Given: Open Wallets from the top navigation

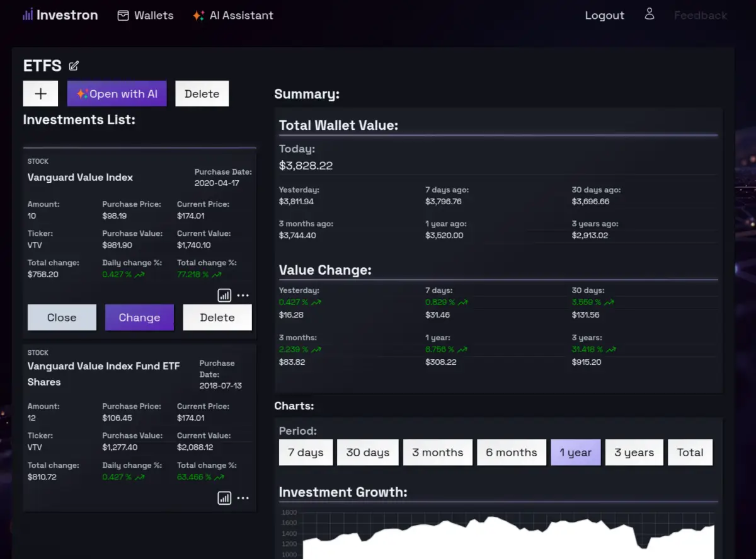Looking at the screenshot, I should tap(146, 15).
